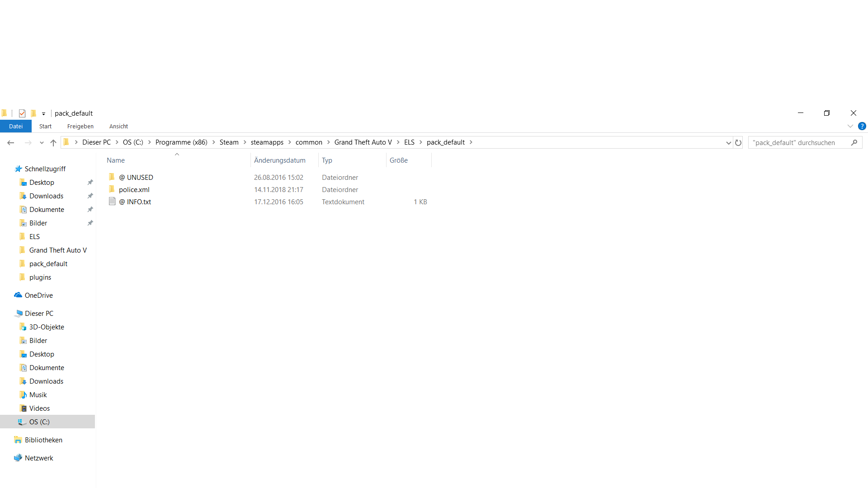
Task: Click the pin icon next to Bilder
Action: pyautogui.click(x=90, y=223)
